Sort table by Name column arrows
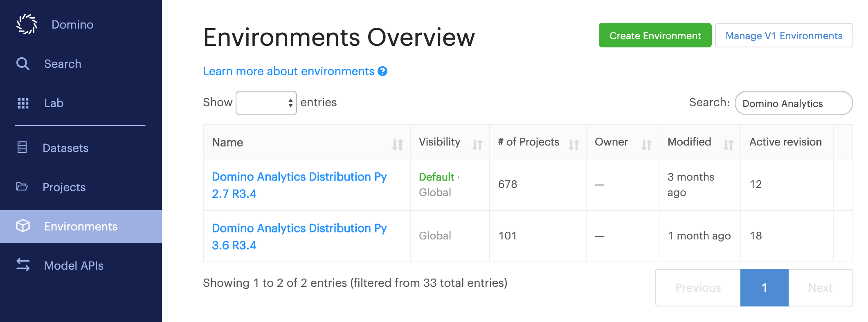Screen dimensions: 868x322 click(398, 144)
